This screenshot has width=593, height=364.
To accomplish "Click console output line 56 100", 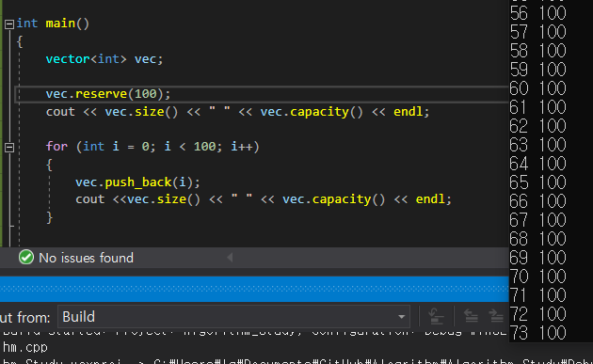I will pyautogui.click(x=537, y=13).
